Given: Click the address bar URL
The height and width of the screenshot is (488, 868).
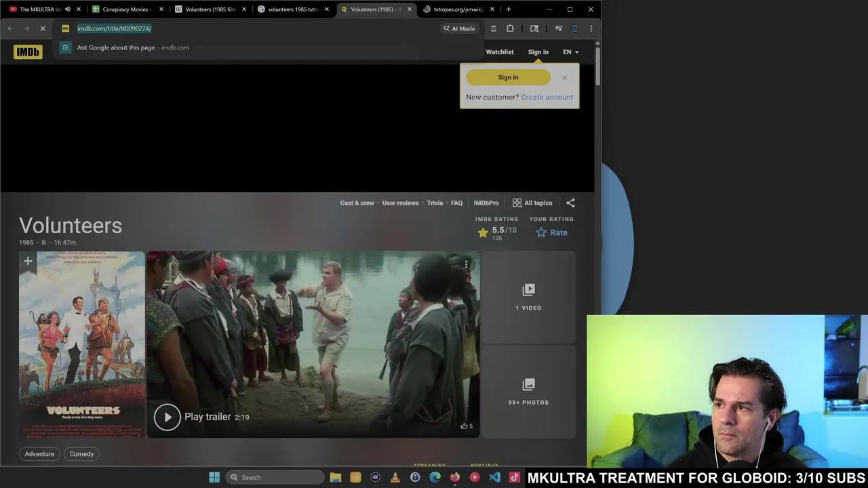Looking at the screenshot, I should point(114,28).
